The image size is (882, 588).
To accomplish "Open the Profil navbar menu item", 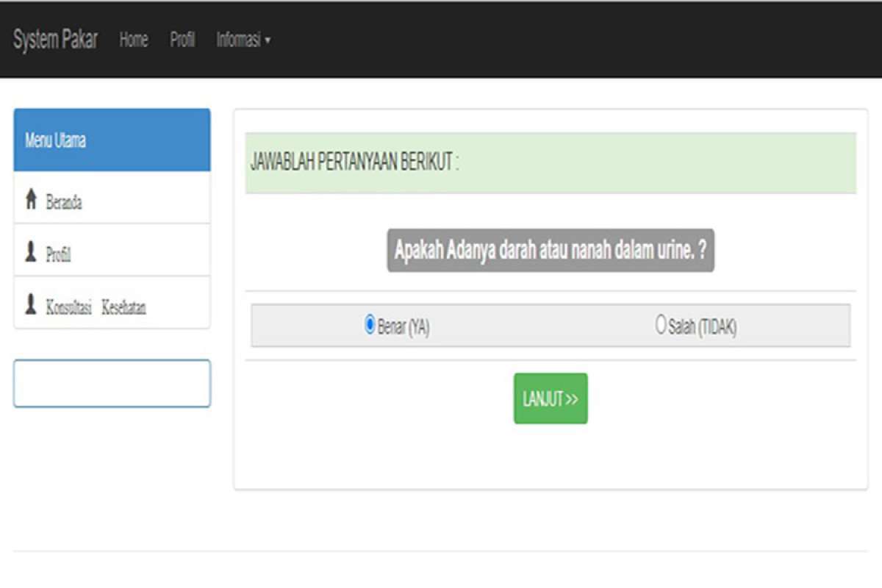I will point(182,40).
